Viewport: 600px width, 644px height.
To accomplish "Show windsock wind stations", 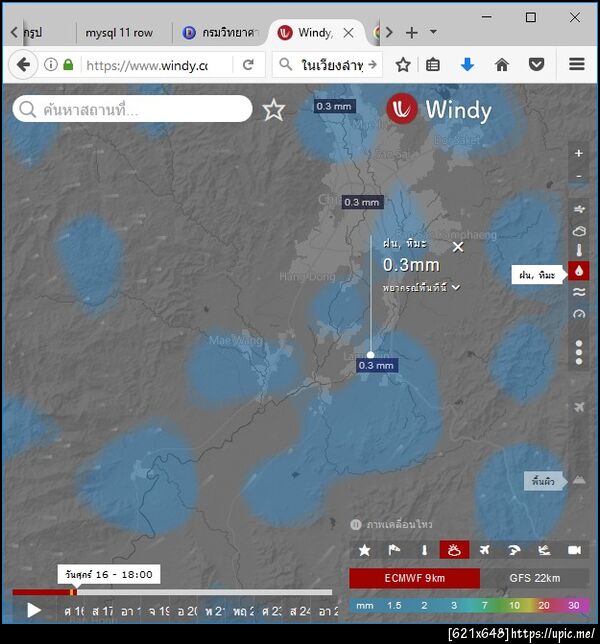I will click(x=394, y=550).
